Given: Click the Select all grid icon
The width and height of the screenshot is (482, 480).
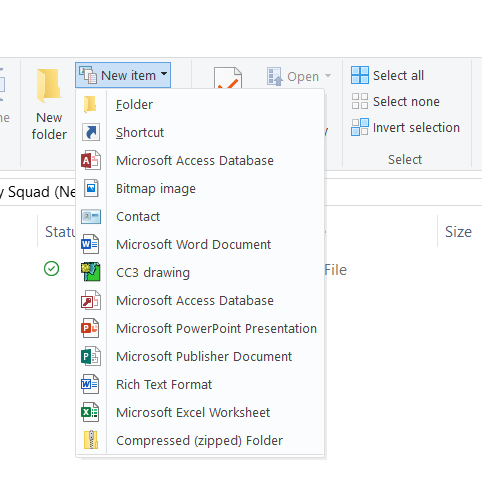Looking at the screenshot, I should pyautogui.click(x=360, y=75).
